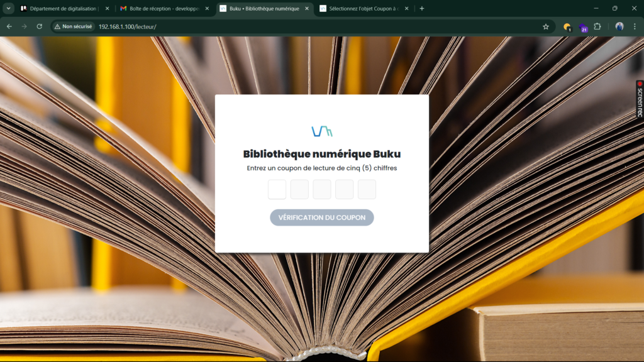Click the fourth coupon digit box
Viewport: 644px width, 362px height.
[344, 189]
